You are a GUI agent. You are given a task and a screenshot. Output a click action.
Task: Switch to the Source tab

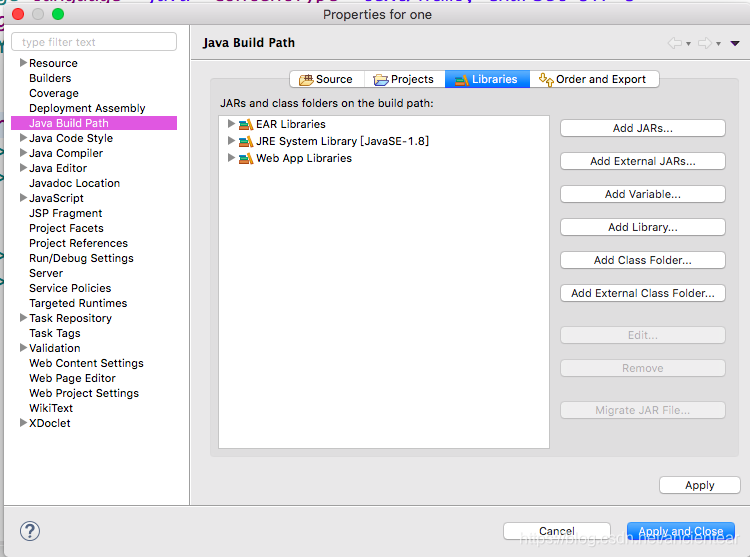pyautogui.click(x=327, y=79)
